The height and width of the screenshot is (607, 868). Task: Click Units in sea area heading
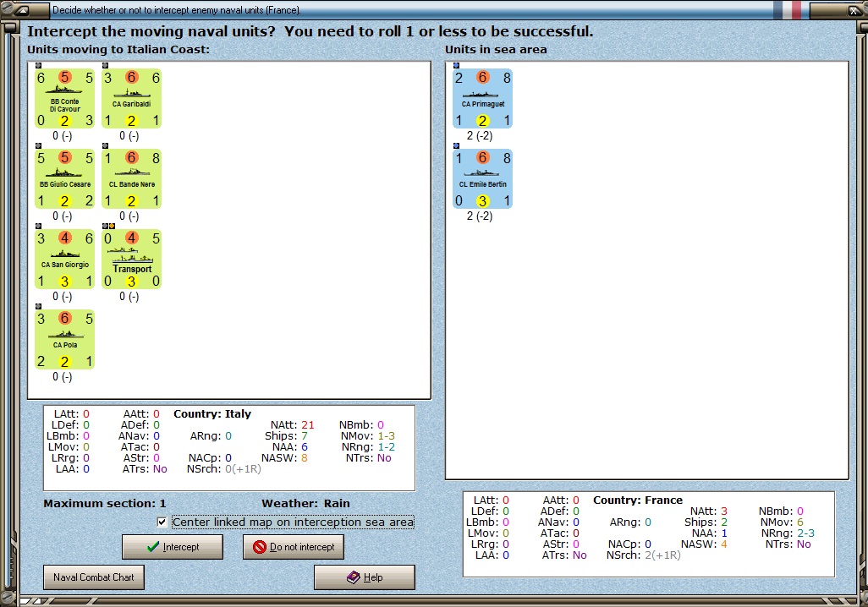pos(496,49)
